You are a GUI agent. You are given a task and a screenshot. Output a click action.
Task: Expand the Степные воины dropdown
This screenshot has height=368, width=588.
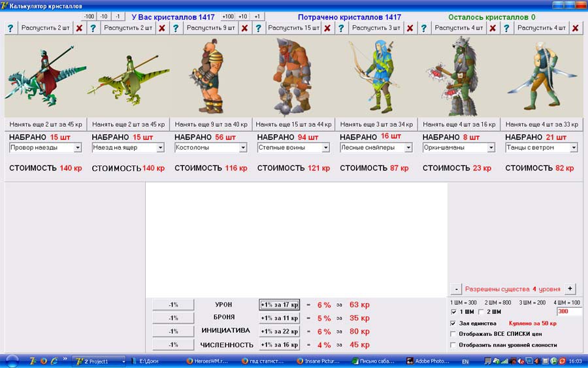(325, 148)
